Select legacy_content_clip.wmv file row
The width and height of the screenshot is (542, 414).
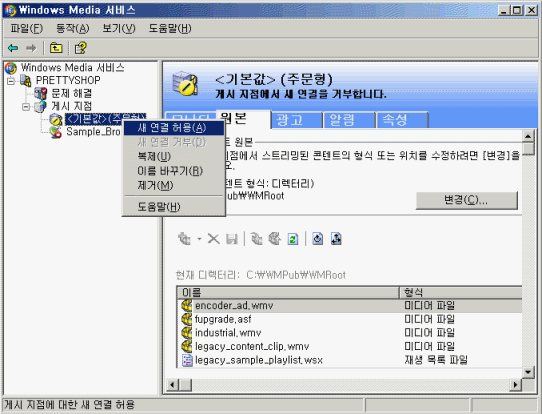pos(350,346)
